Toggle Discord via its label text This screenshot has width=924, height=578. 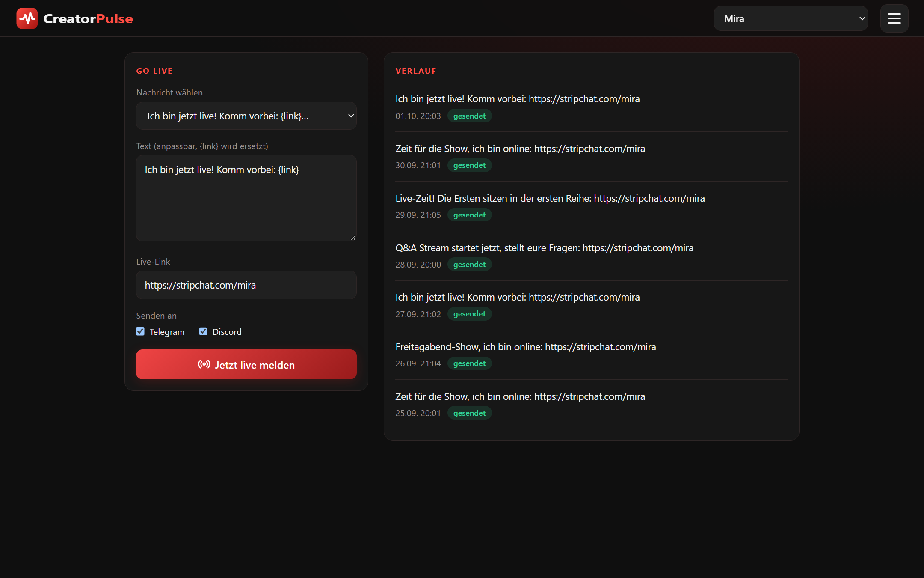pyautogui.click(x=227, y=332)
